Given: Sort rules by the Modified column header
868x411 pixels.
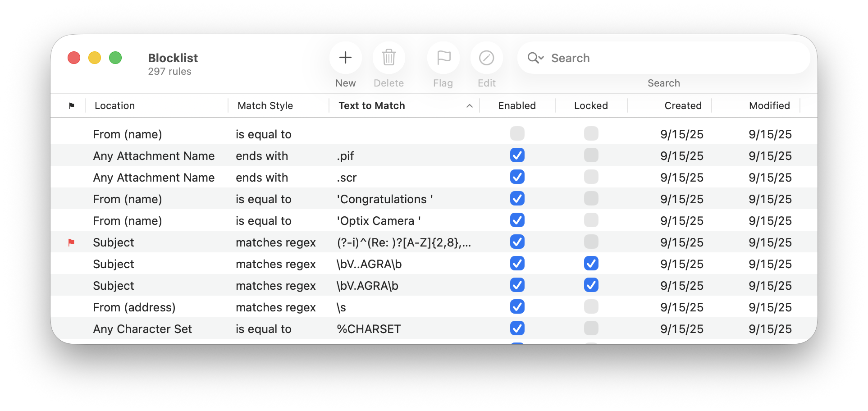Looking at the screenshot, I should click(x=769, y=105).
